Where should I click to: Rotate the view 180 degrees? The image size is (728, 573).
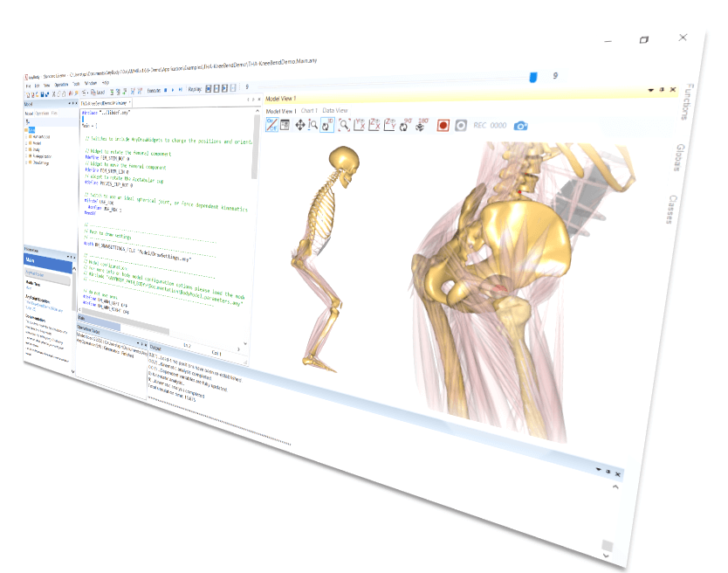tap(421, 124)
